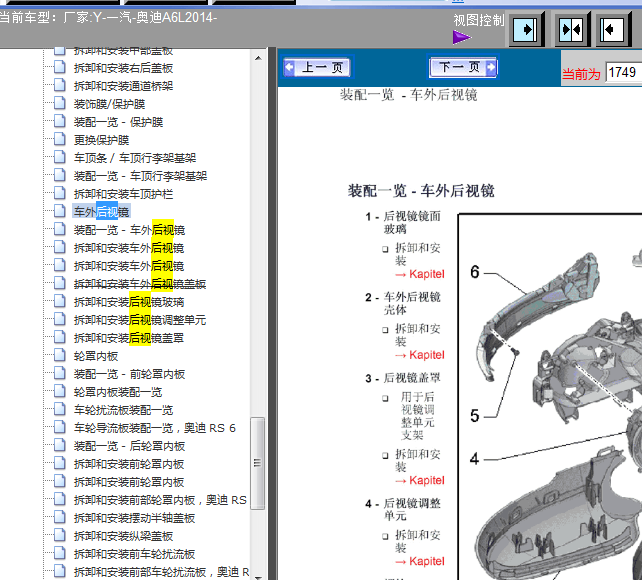The image size is (642, 580).
Task: Select tree item 拆卸和安装摆动半轴盖板
Action: click(134, 518)
